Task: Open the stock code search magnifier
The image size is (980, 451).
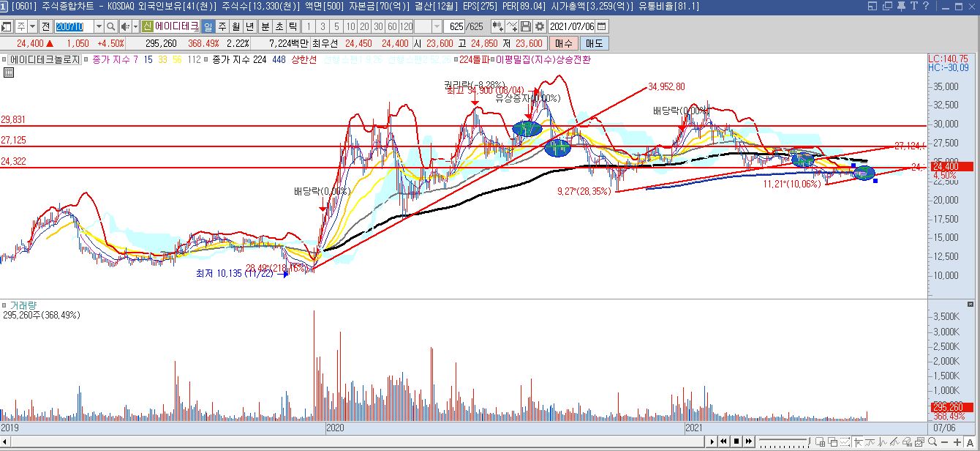Action: [110, 26]
